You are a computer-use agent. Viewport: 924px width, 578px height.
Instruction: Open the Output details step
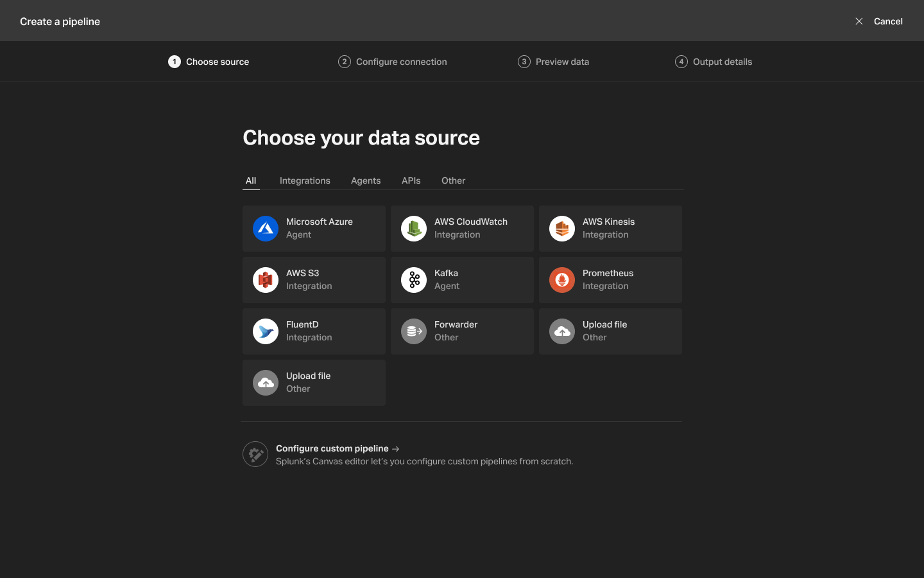click(x=714, y=62)
